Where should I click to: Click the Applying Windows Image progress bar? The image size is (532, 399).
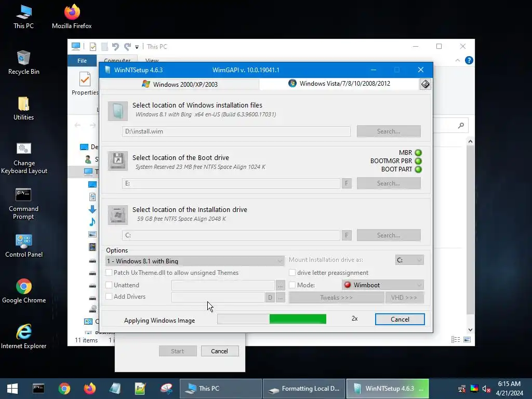(272, 319)
